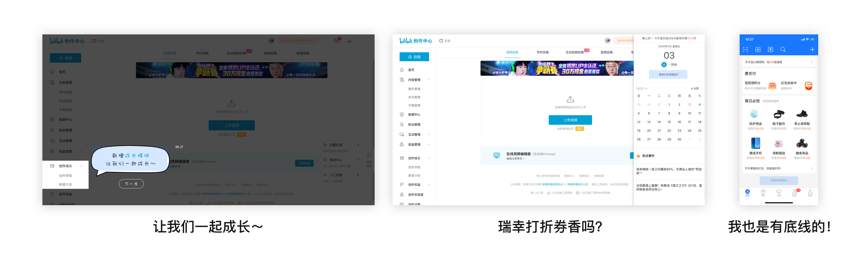Open 争霸赛 banner in middle screenshot
Screen dimensions: 868x264
click(557, 68)
